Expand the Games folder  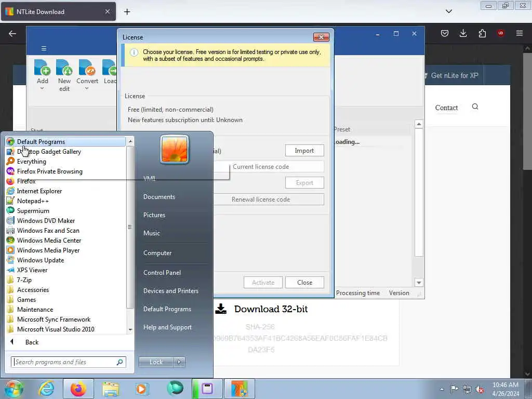click(65, 300)
